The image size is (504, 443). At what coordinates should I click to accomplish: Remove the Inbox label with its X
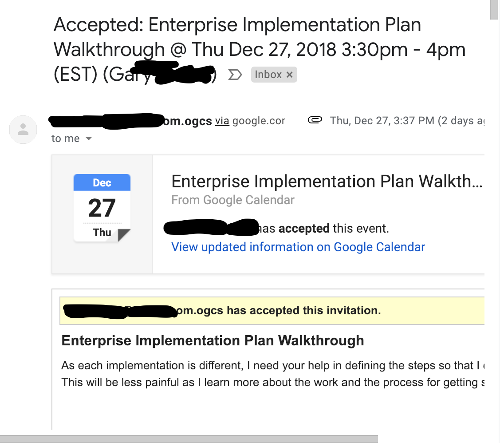point(289,75)
